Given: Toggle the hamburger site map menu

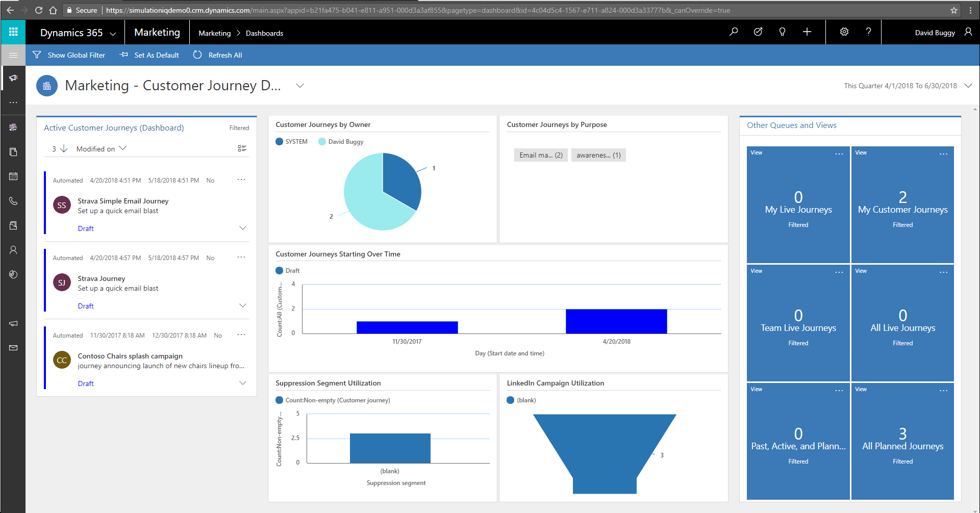Looking at the screenshot, I should tap(13, 55).
